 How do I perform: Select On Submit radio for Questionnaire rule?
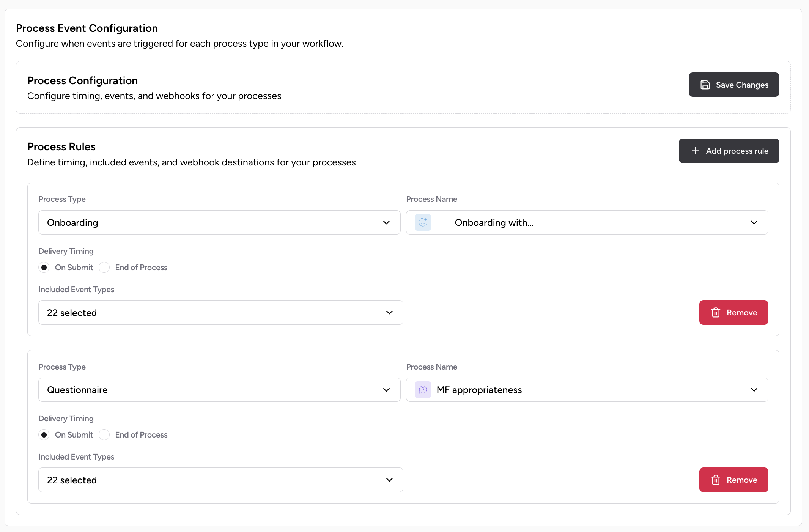pyautogui.click(x=44, y=435)
